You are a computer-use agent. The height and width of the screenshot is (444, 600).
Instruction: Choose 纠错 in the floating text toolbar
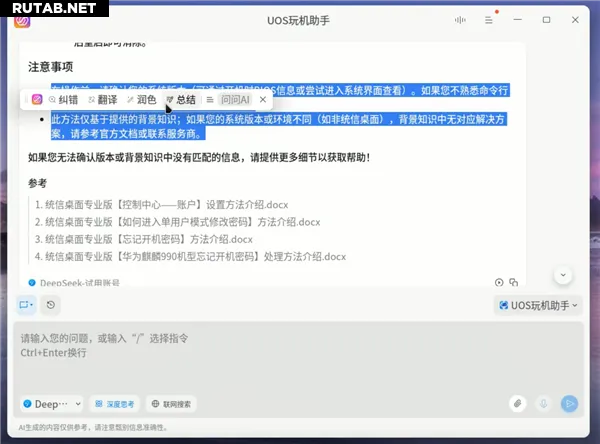pyautogui.click(x=63, y=100)
